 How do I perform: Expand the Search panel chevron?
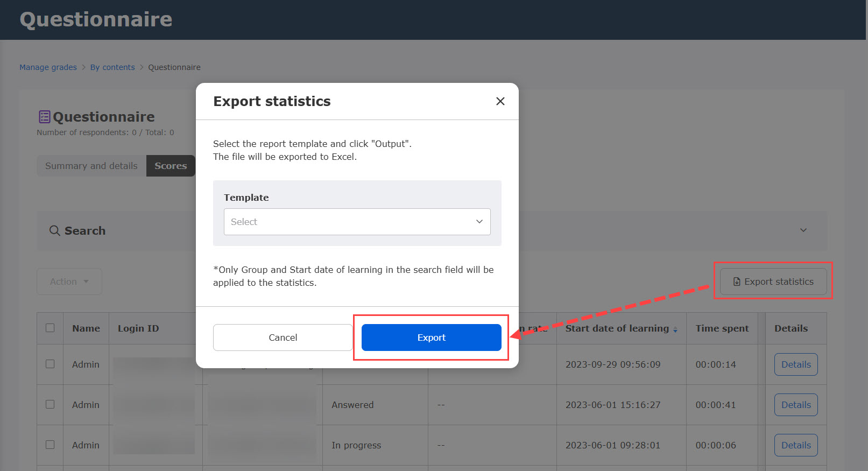803,230
